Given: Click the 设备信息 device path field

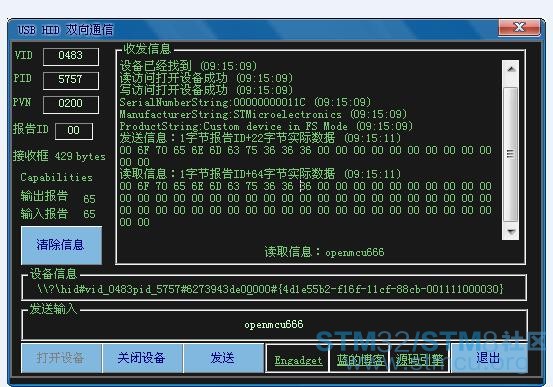Looking at the screenshot, I should pyautogui.click(x=274, y=289).
